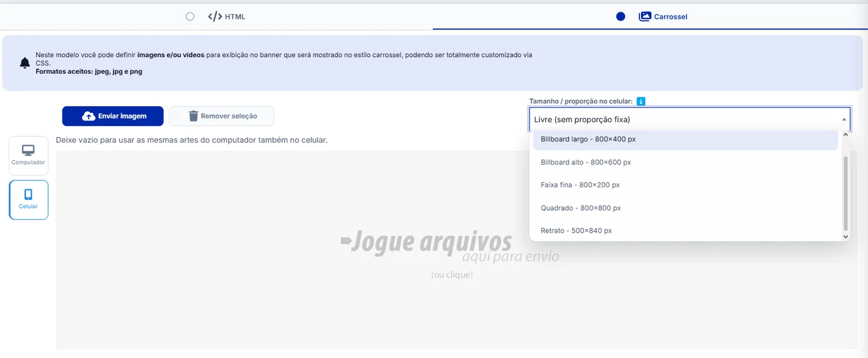Click the "(ou clique)" upload text
Screen dimensions: 868x358
452,274
